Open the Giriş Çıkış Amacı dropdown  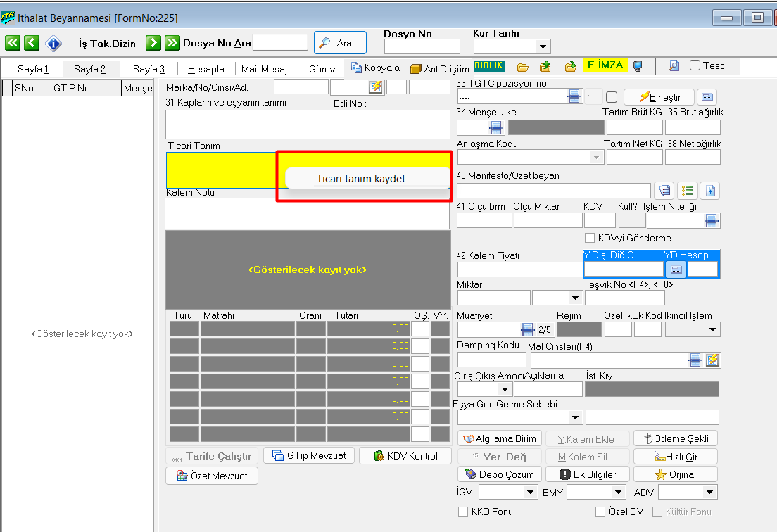pos(505,389)
